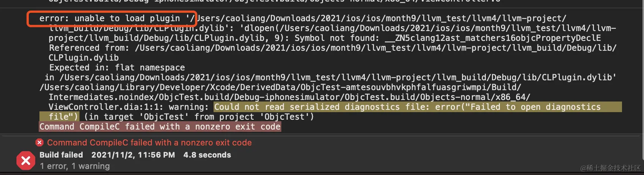Click the red-highlighted 'Command CompileC failed' log line
644x175 pixels.
click(x=160, y=127)
